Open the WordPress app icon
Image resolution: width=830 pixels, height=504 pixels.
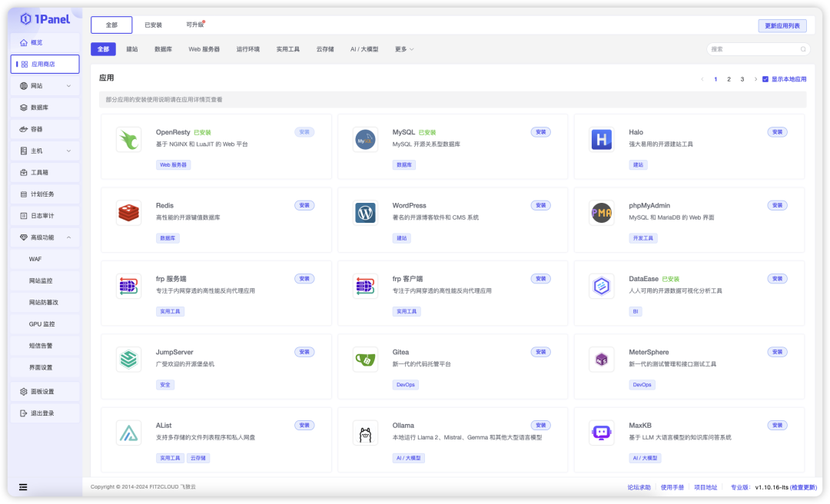click(365, 213)
